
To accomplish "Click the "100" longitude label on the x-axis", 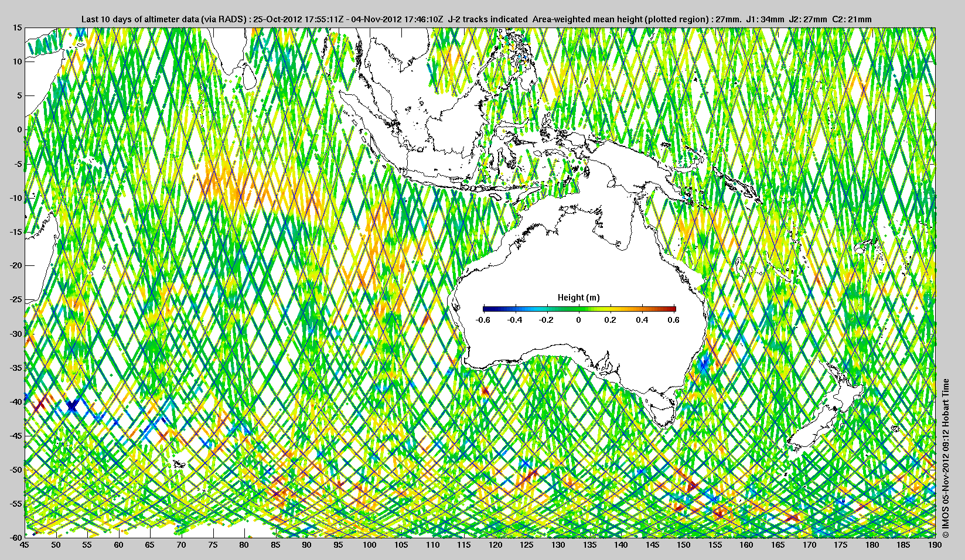I will coord(370,545).
